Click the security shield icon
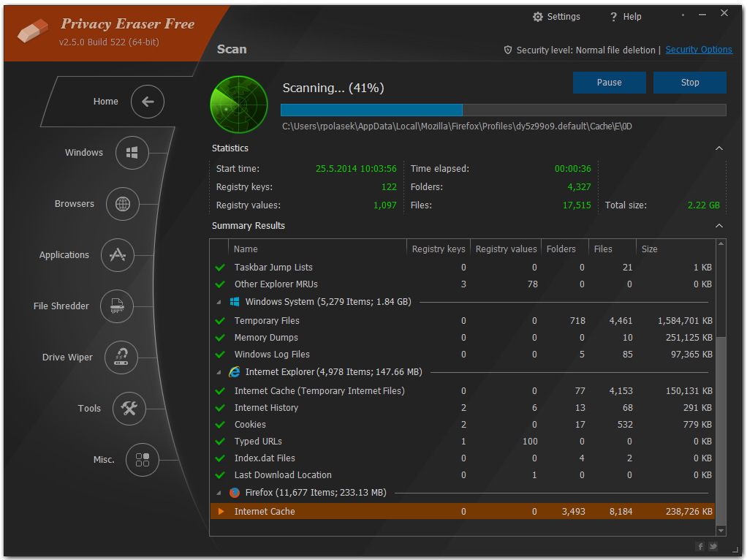Viewport: 747px width, 560px height. (508, 50)
